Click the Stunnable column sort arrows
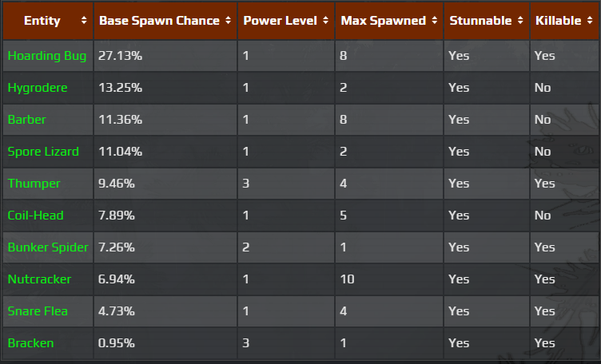 [520, 21]
